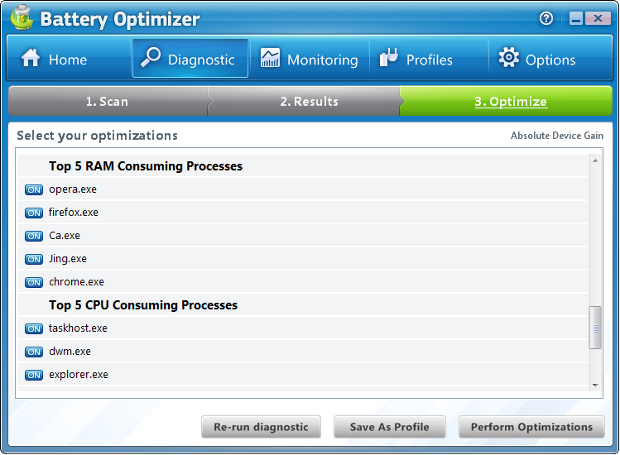Click the firefox.exe process name
Viewport: 620px width, 455px height.
tap(74, 212)
